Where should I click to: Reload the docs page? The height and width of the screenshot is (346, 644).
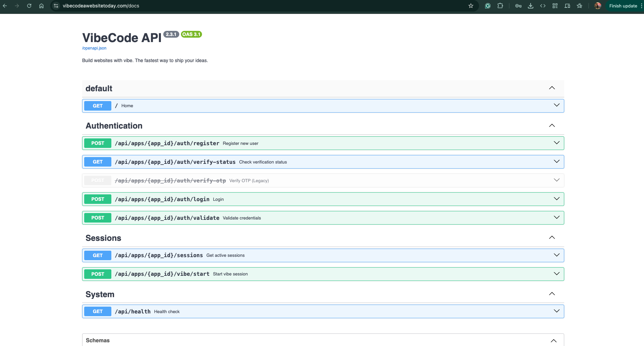(x=29, y=6)
